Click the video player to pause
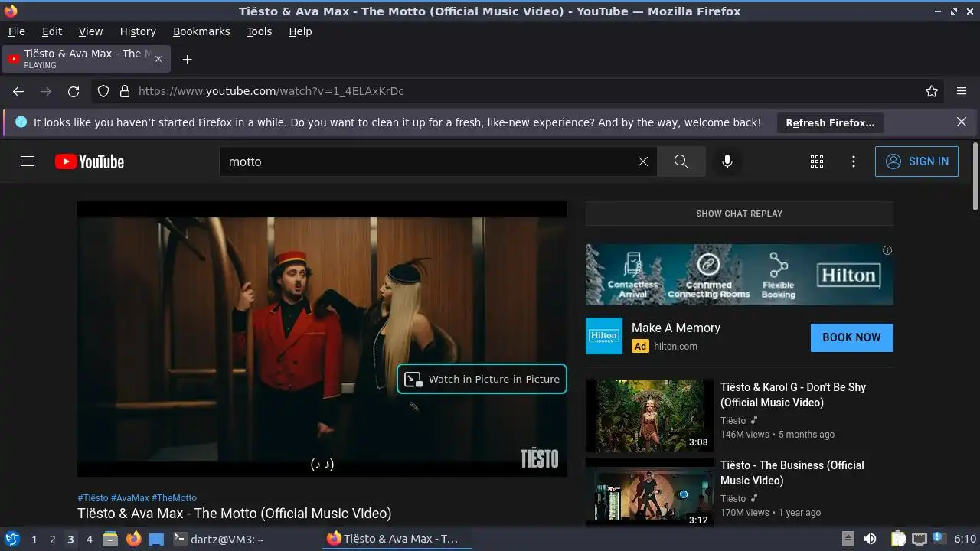980x551 pixels. (x=322, y=339)
